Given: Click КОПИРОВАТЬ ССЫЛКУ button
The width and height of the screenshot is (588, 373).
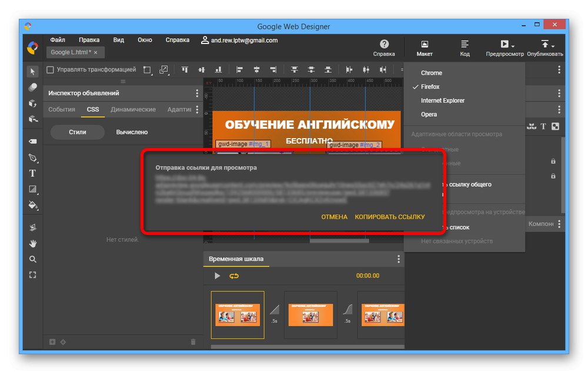Looking at the screenshot, I should pyautogui.click(x=390, y=217).
